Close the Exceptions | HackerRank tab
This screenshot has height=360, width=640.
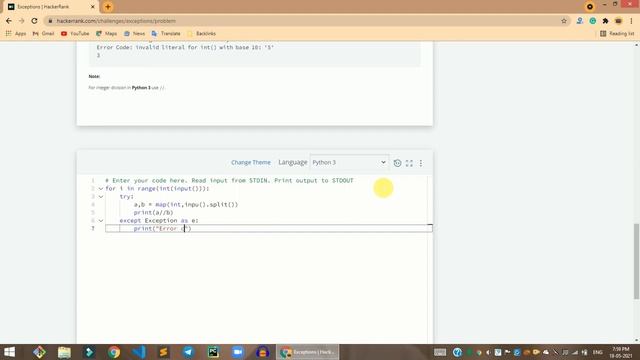(x=93, y=7)
